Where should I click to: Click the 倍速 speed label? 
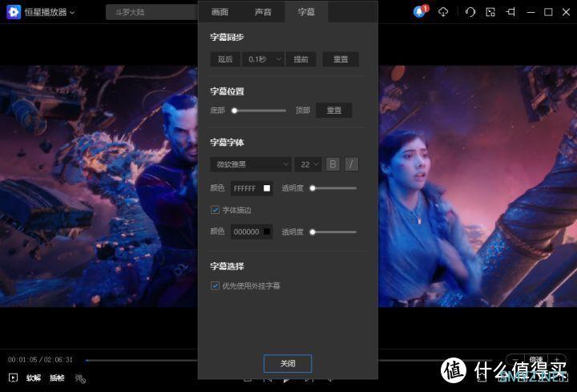[x=536, y=360]
